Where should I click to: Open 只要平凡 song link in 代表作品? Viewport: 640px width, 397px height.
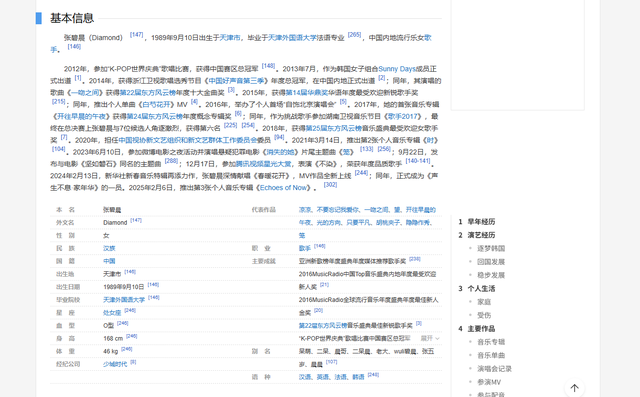coord(358,222)
